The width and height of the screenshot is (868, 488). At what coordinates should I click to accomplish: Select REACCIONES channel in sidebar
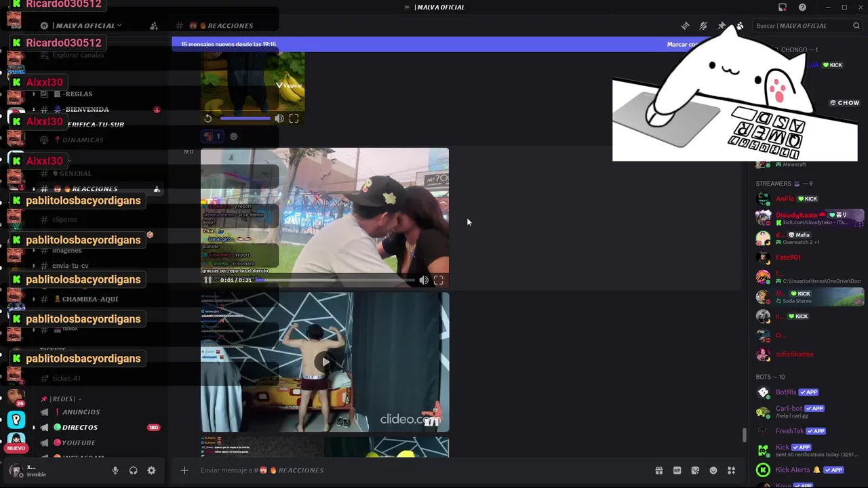pyautogui.click(x=94, y=189)
